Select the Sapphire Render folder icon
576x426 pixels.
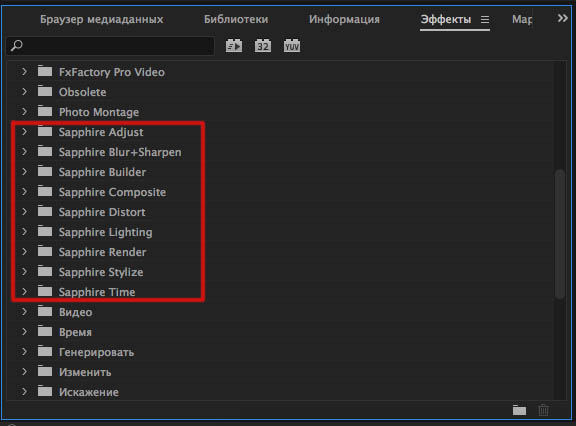pyautogui.click(x=45, y=251)
